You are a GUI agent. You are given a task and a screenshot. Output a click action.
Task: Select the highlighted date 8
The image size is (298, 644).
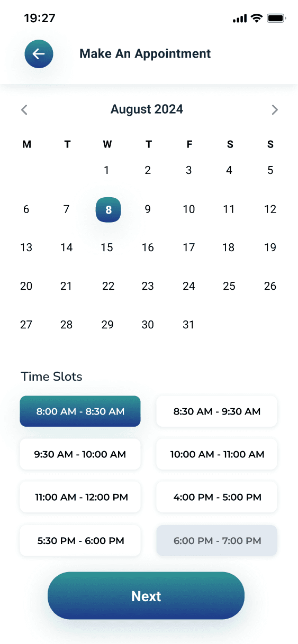pyautogui.click(x=109, y=209)
